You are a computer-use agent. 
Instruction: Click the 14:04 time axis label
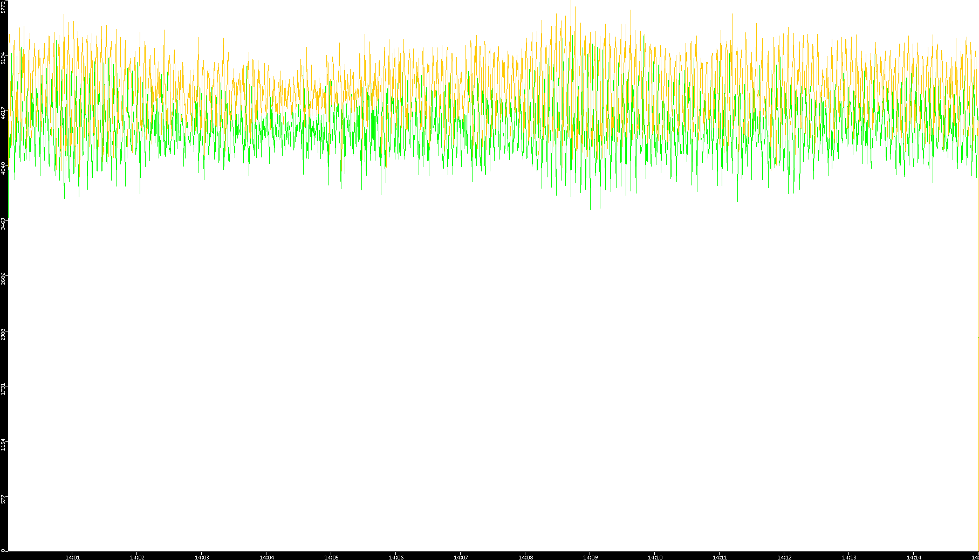[266, 557]
